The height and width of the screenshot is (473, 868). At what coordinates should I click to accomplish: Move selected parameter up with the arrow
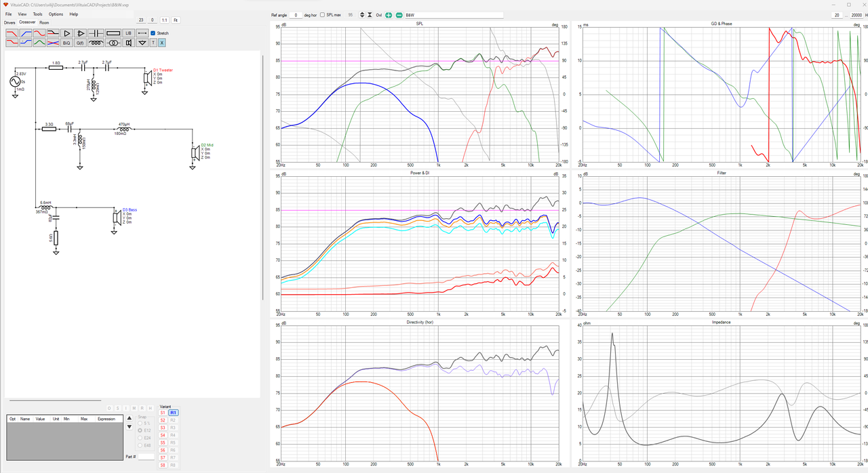coord(130,417)
